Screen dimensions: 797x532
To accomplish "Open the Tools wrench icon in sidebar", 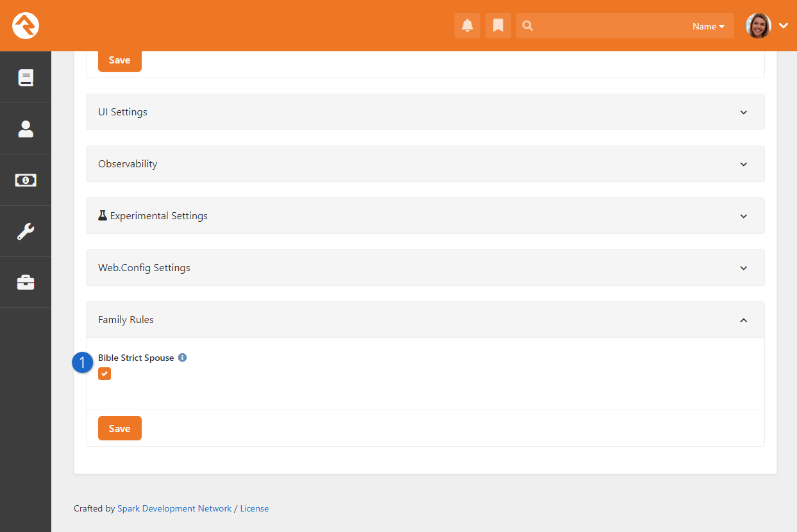I will pos(26,231).
